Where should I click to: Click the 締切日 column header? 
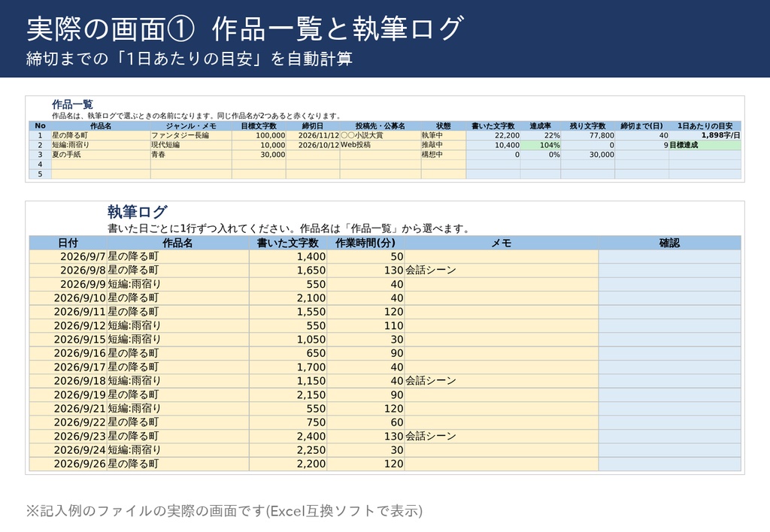313,126
